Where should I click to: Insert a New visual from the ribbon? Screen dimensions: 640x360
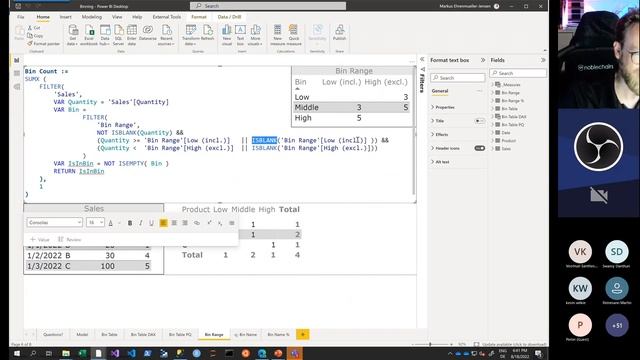(x=227, y=35)
